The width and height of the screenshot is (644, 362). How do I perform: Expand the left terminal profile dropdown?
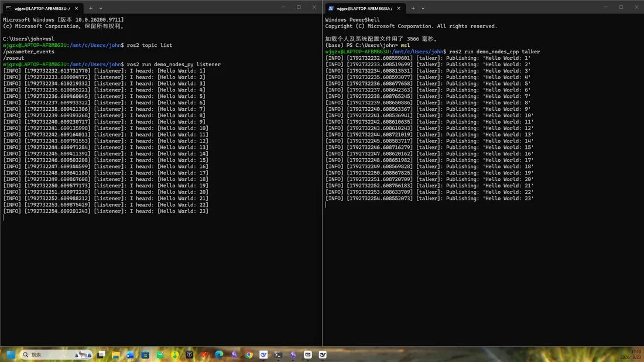click(101, 8)
